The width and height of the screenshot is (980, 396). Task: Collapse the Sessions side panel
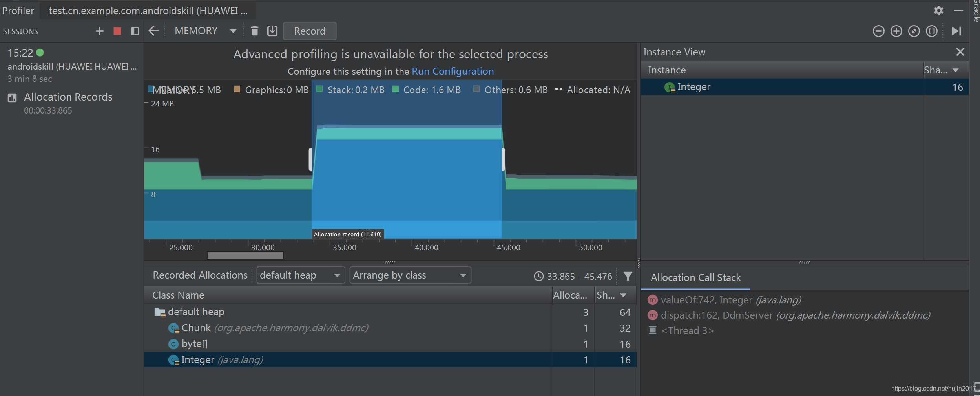(135, 31)
